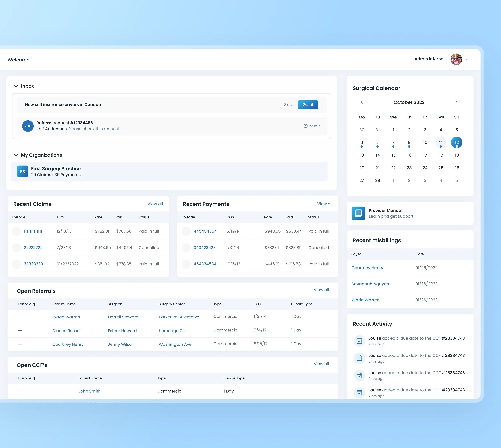Skip the new insurance payers notice
This screenshot has height=448, width=501.
[x=288, y=105]
